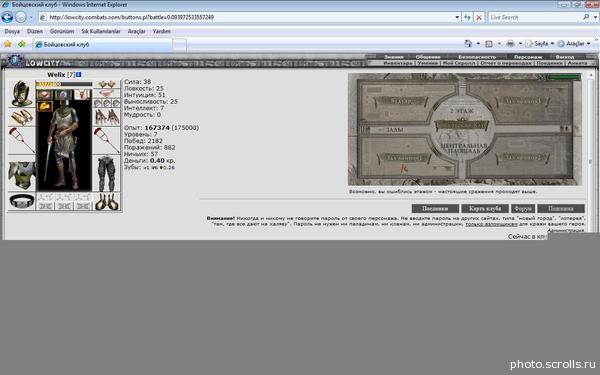Click the necklace equipment slot
The height and width of the screenshot is (375, 600).
click(x=107, y=93)
